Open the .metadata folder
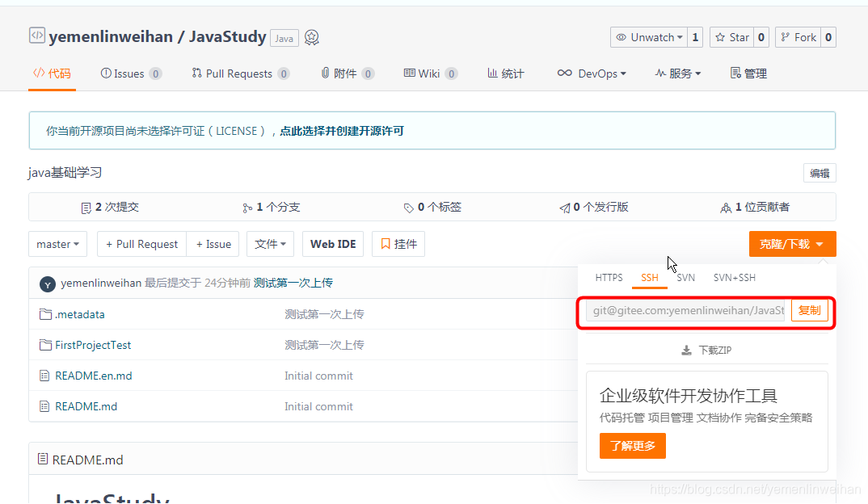The height and width of the screenshot is (504, 868). (80, 314)
